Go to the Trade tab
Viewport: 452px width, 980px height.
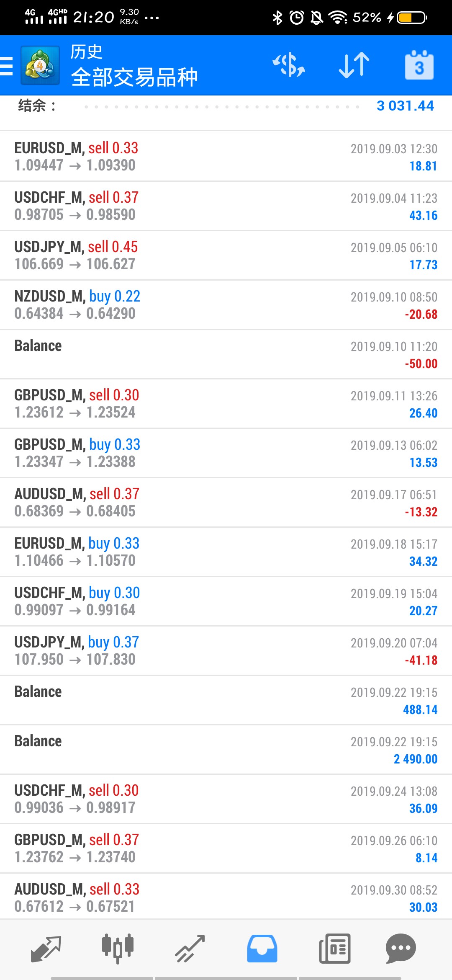[x=190, y=949]
